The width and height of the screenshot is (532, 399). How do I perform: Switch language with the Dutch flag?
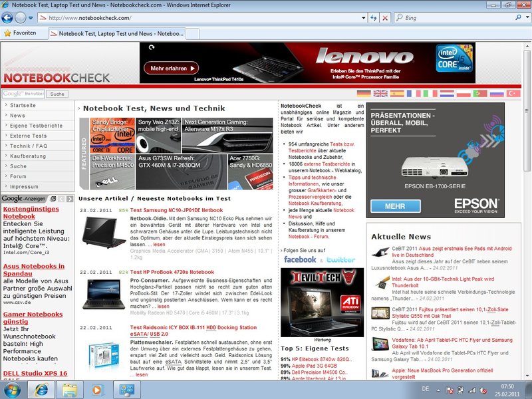pyautogui.click(x=447, y=93)
